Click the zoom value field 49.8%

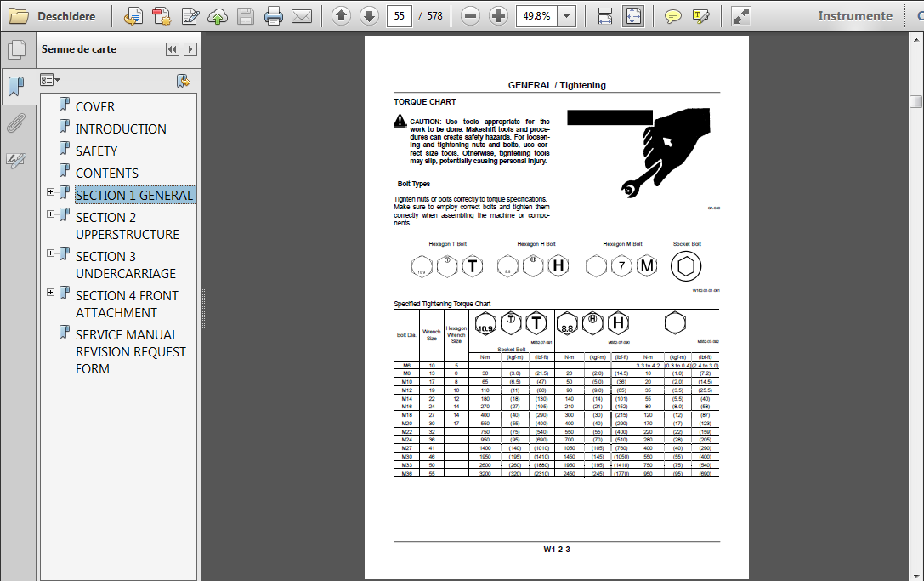536,16
